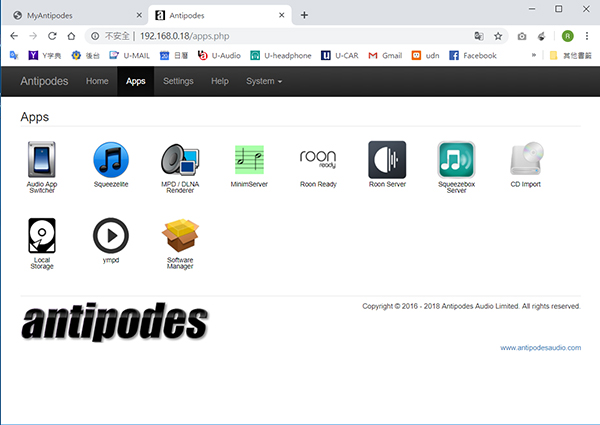
Task: Open the MPD / DLNA Renderer app
Action: [180, 160]
